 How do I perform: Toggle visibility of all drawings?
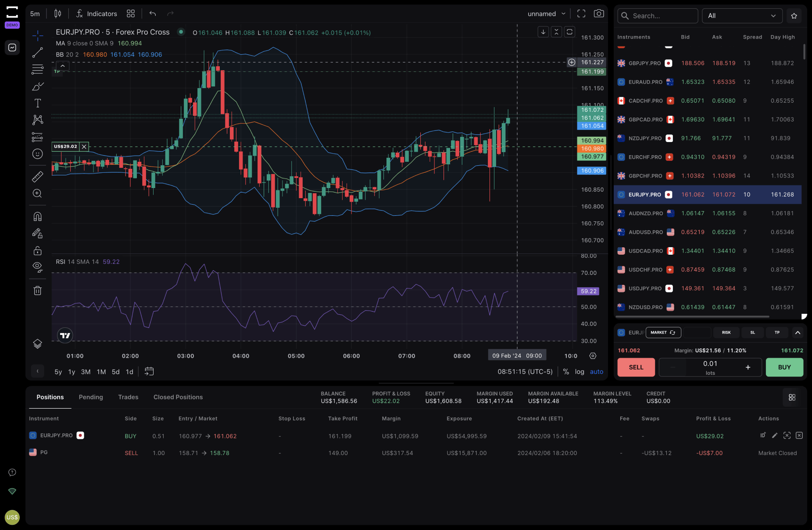[x=37, y=267]
